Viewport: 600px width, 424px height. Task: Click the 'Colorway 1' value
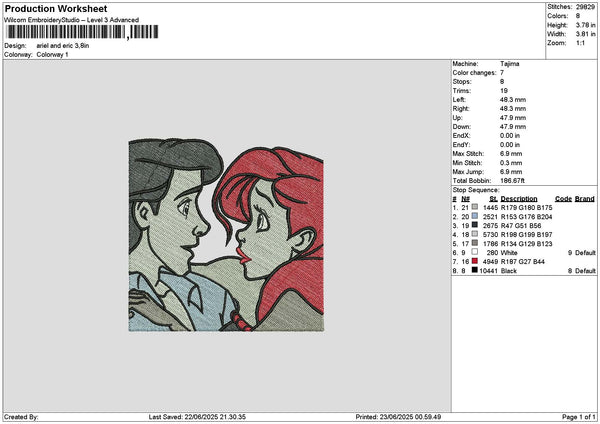(x=52, y=55)
